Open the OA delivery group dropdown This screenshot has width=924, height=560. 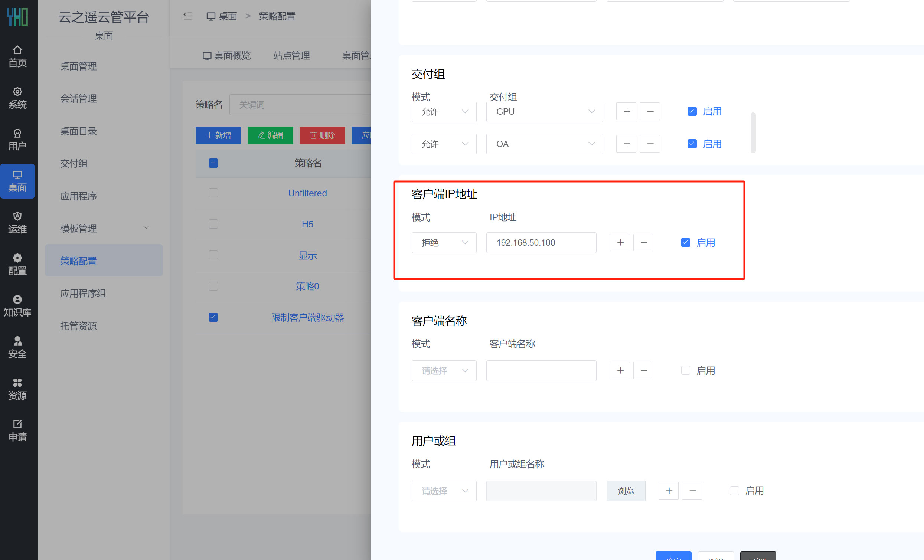coord(545,144)
